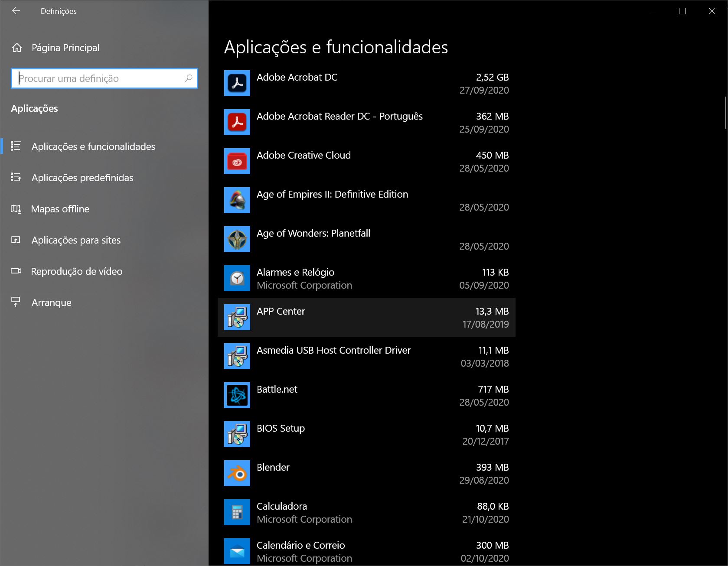Go back using the arrow beside Definições

tap(16, 11)
